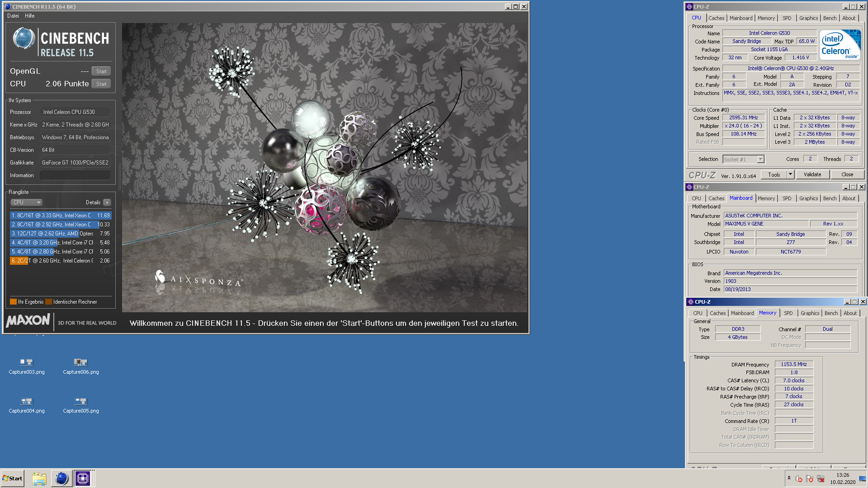Click Intel Celeron logo in CPU-Z
This screenshot has width=868, height=488.
point(840,45)
